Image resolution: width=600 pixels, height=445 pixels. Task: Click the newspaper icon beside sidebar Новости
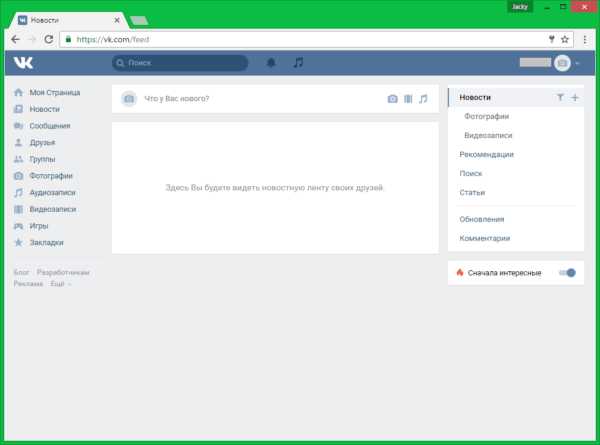[x=18, y=109]
